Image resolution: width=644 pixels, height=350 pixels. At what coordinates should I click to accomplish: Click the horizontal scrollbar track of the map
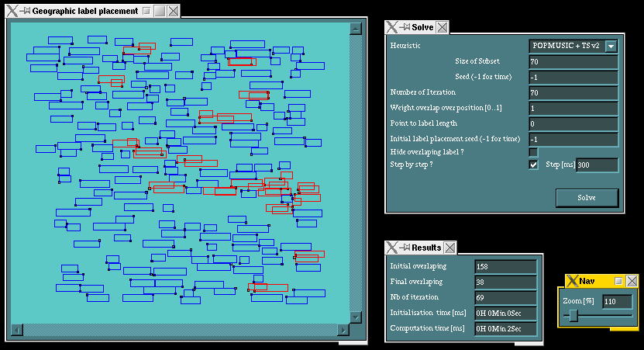[x=180, y=330]
